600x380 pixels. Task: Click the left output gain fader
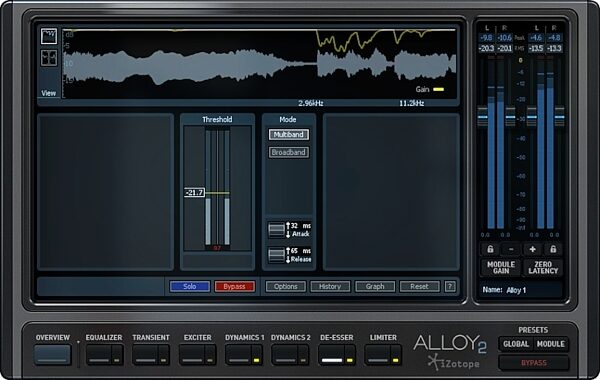tap(532, 117)
